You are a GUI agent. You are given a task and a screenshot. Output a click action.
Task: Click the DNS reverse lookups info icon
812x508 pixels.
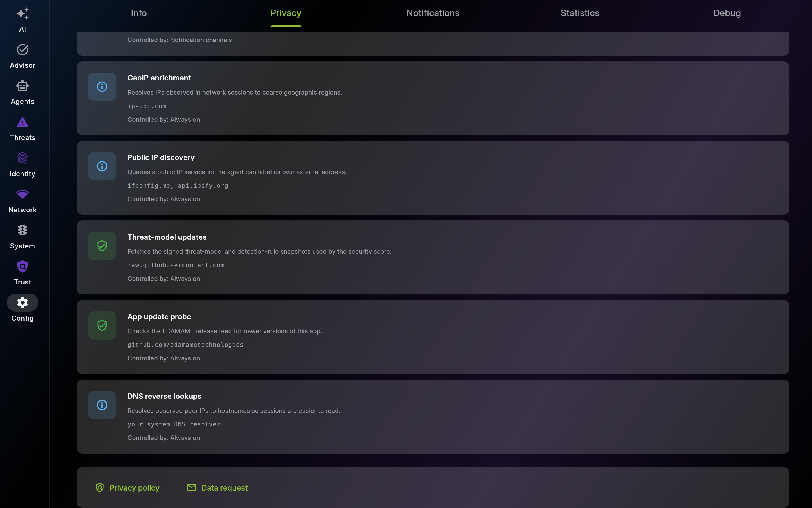pos(102,405)
